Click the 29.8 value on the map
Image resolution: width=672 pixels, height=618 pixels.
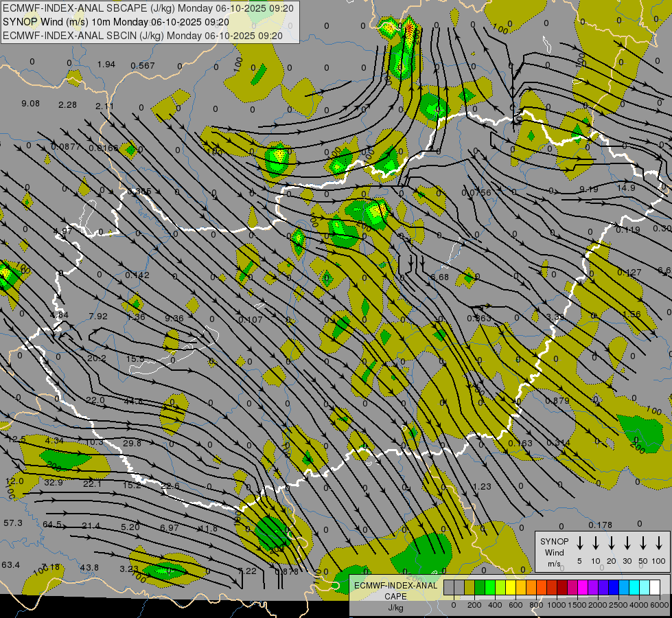[132, 443]
